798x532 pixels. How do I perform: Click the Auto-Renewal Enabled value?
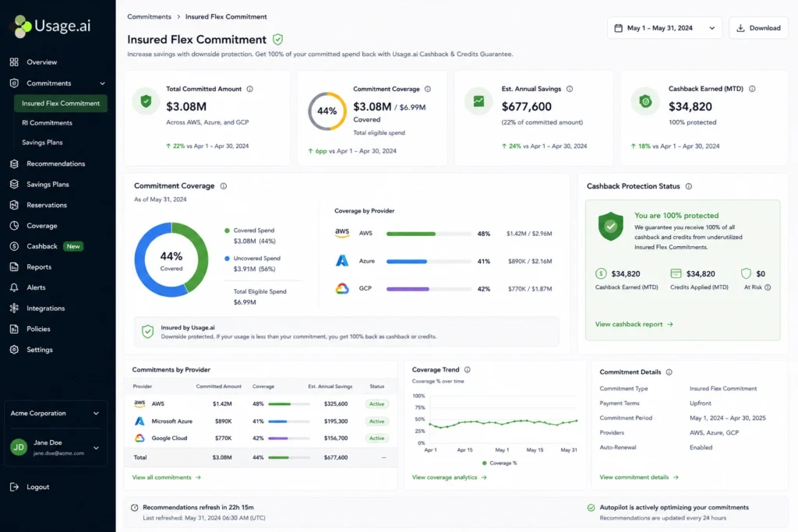701,448
